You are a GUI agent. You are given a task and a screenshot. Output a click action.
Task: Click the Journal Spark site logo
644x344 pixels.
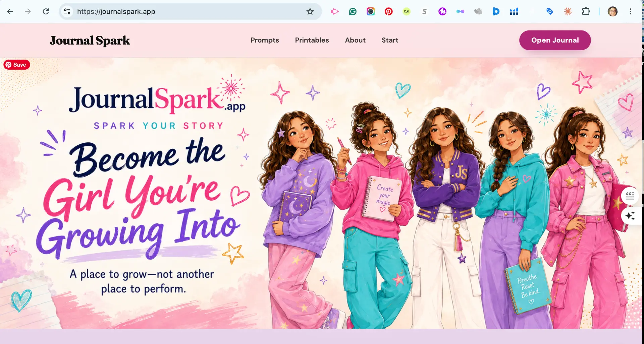[90, 41]
